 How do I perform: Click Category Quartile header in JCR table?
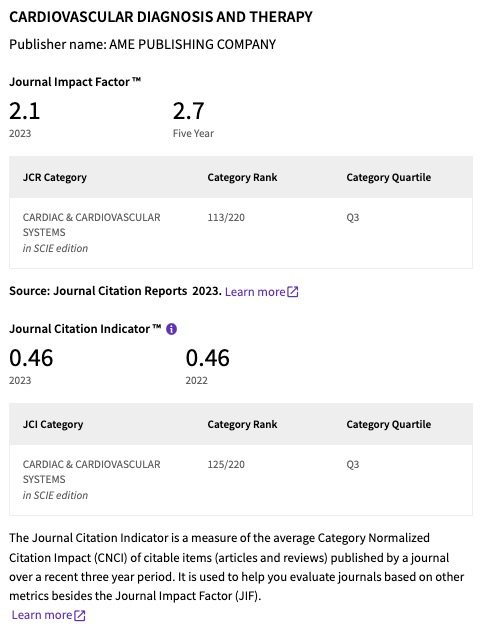(388, 178)
